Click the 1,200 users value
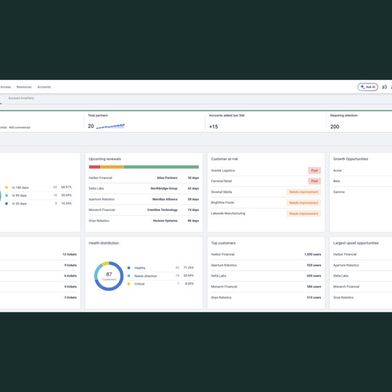The height and width of the screenshot is (392, 392). pyautogui.click(x=313, y=254)
